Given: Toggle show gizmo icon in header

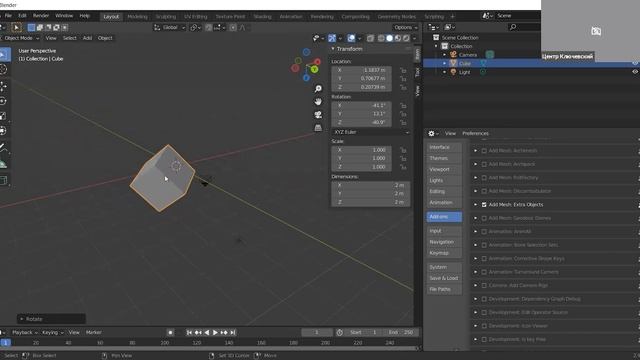Looking at the screenshot, I should [332, 38].
